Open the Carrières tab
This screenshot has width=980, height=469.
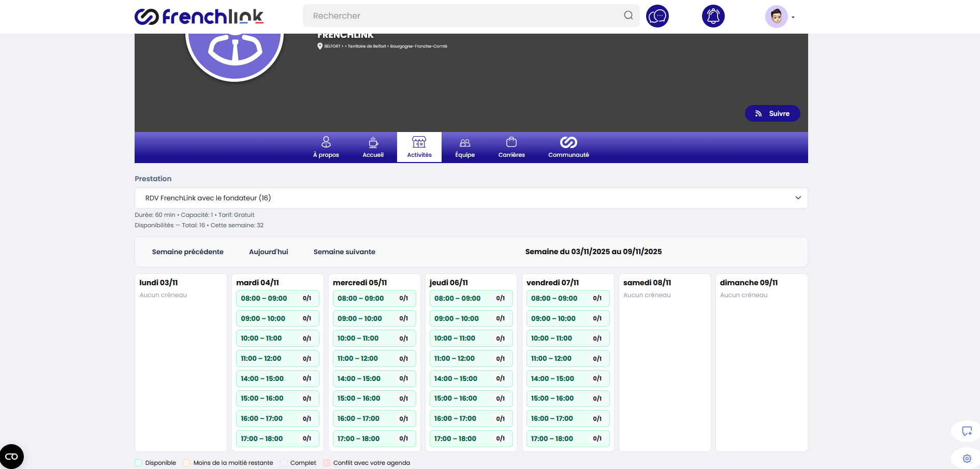tap(511, 147)
